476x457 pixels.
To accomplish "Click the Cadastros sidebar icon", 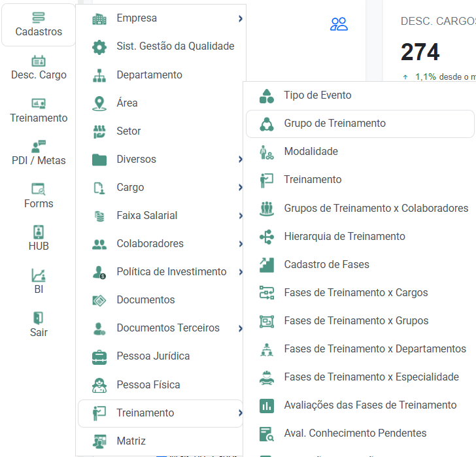I will pyautogui.click(x=39, y=18).
